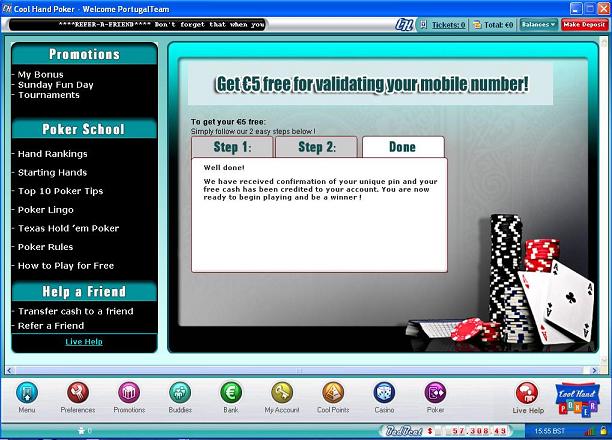Open Starting Hands lesson
The image size is (612, 440).
[x=52, y=173]
